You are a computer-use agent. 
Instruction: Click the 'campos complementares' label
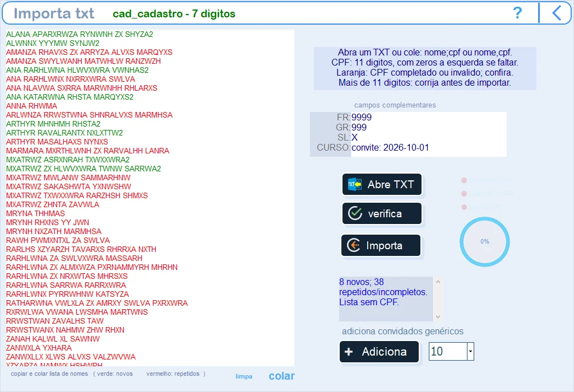pyautogui.click(x=395, y=105)
